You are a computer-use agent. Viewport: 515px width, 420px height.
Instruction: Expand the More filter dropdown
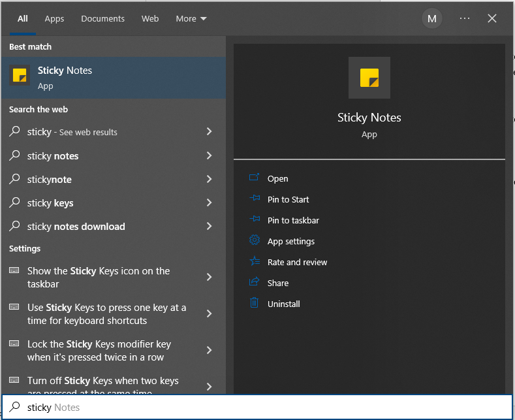(191, 18)
